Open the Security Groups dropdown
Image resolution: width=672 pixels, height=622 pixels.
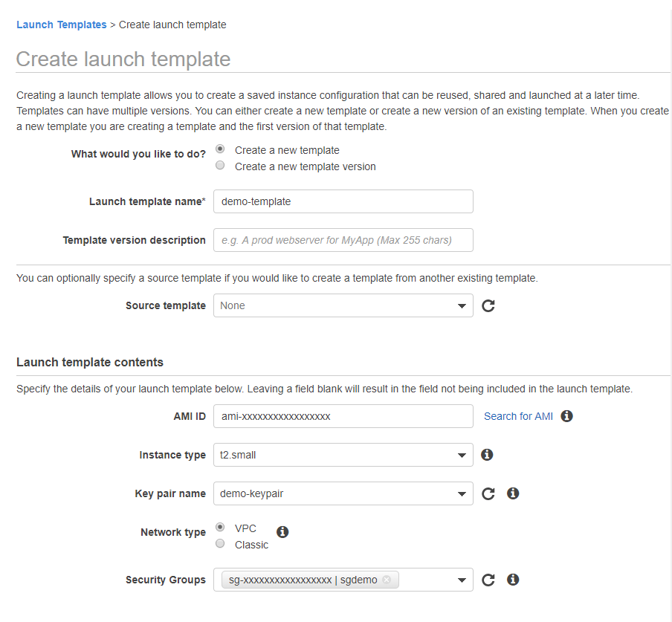click(x=461, y=580)
